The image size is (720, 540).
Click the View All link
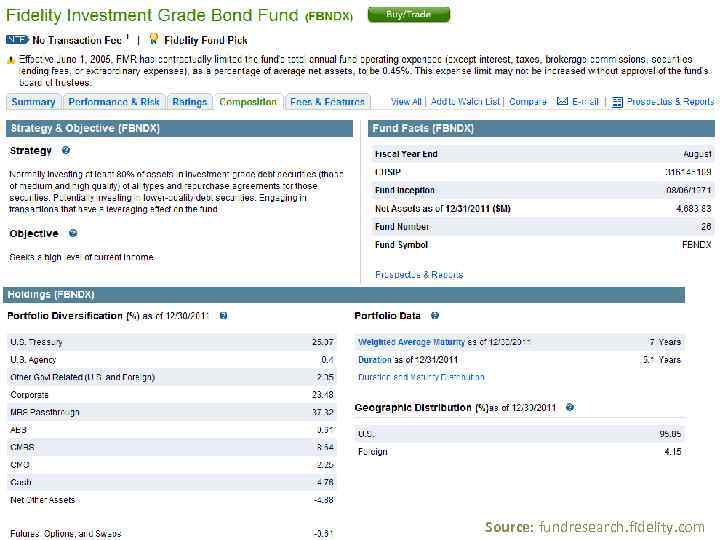[x=406, y=101]
